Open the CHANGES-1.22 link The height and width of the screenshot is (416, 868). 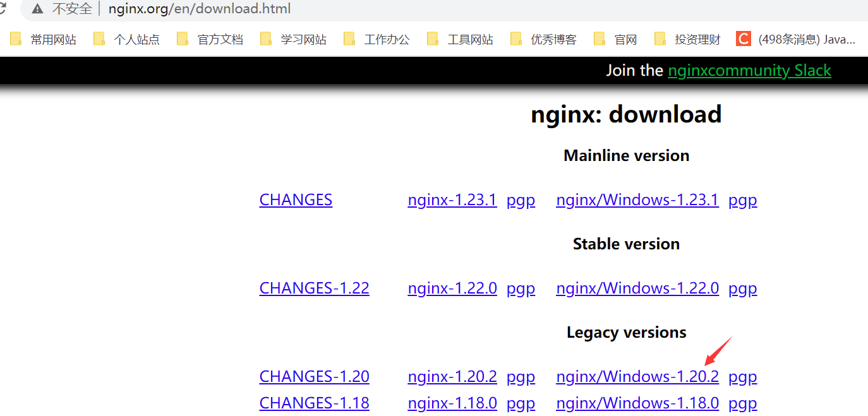tap(314, 288)
